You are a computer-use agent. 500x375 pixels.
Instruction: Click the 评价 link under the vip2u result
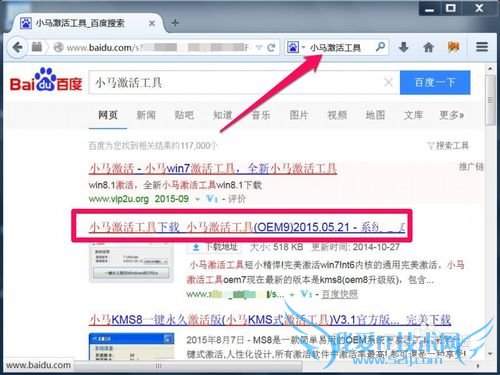(237, 199)
